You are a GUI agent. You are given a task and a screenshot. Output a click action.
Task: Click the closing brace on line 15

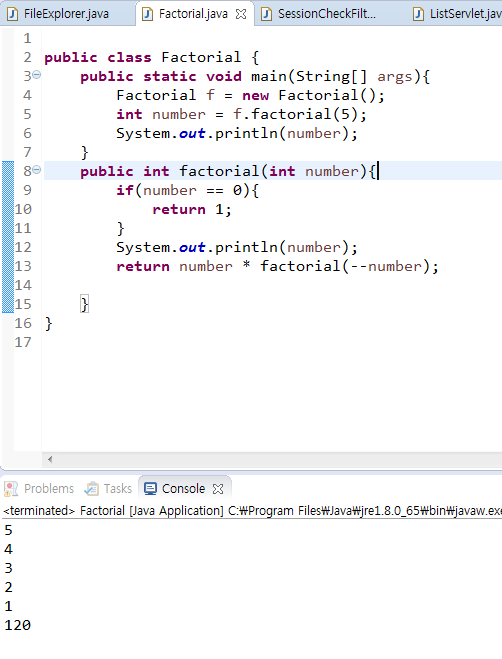point(85,304)
